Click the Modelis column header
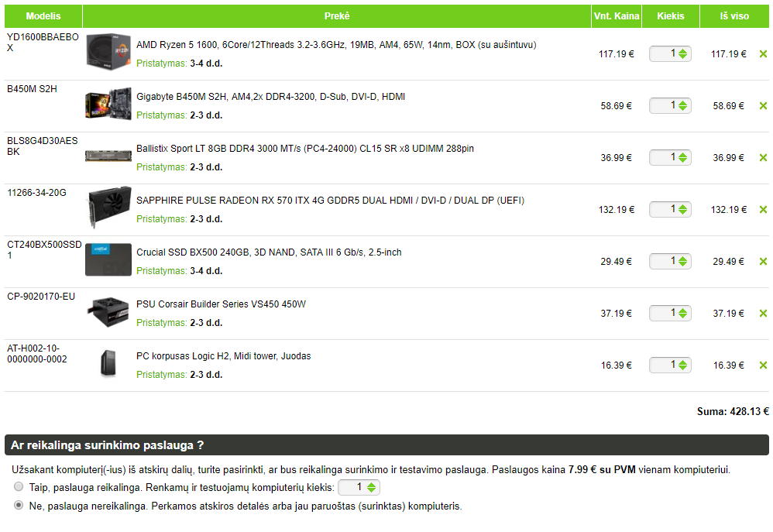The image size is (773, 532). 43,16
